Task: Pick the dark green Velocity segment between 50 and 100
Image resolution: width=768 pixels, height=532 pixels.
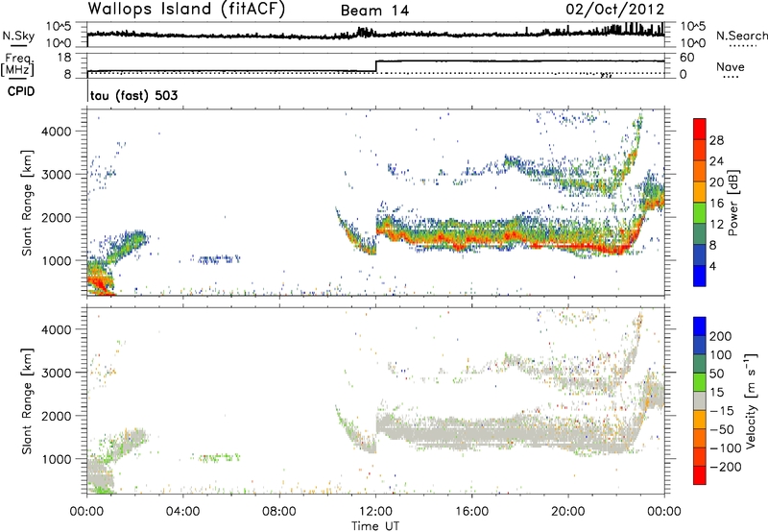Action: (x=700, y=364)
